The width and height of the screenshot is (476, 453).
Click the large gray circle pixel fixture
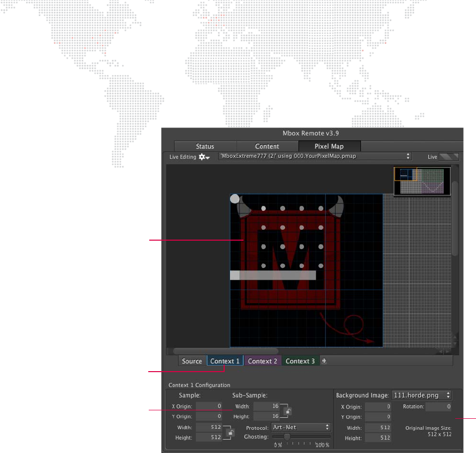[235, 199]
